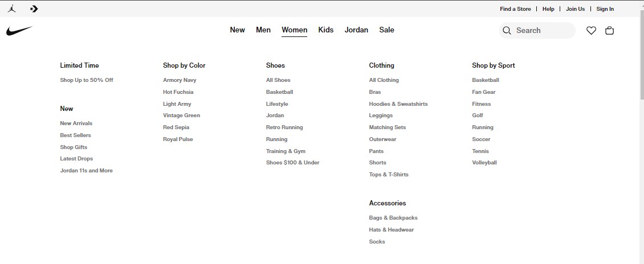Screen dimensions: 644x264
Task: Open Matching Sets
Action: pyautogui.click(x=388, y=127)
